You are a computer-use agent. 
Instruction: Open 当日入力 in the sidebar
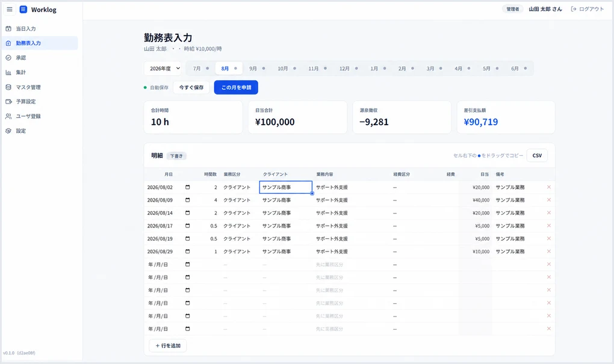tap(40, 28)
